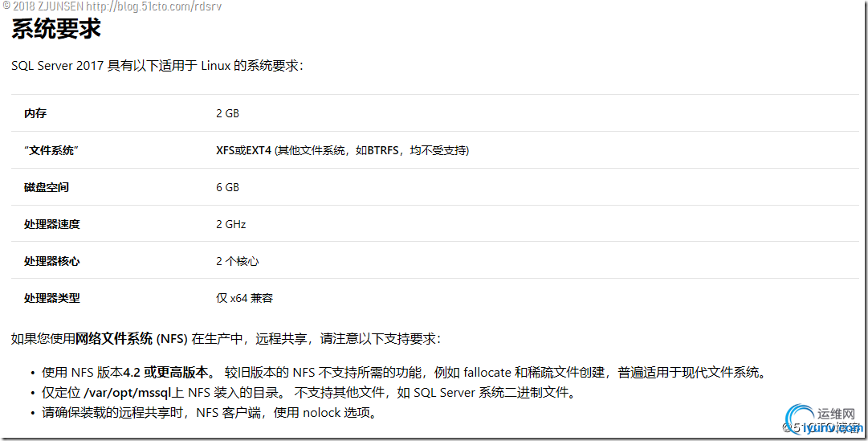The width and height of the screenshot is (868, 441).
Task: Click the 处理器核心 row label
Action: (x=52, y=261)
